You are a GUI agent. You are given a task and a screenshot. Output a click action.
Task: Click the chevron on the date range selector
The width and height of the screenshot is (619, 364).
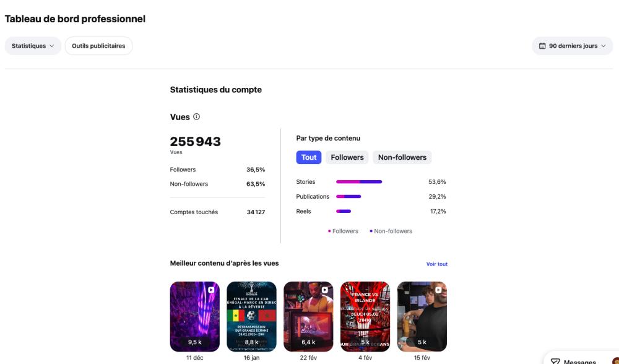604,46
